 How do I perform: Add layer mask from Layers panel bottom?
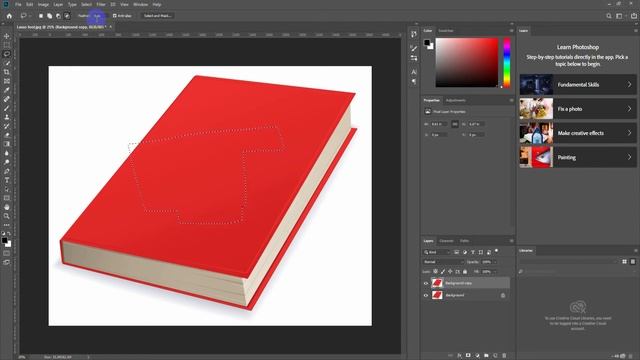coord(468,356)
